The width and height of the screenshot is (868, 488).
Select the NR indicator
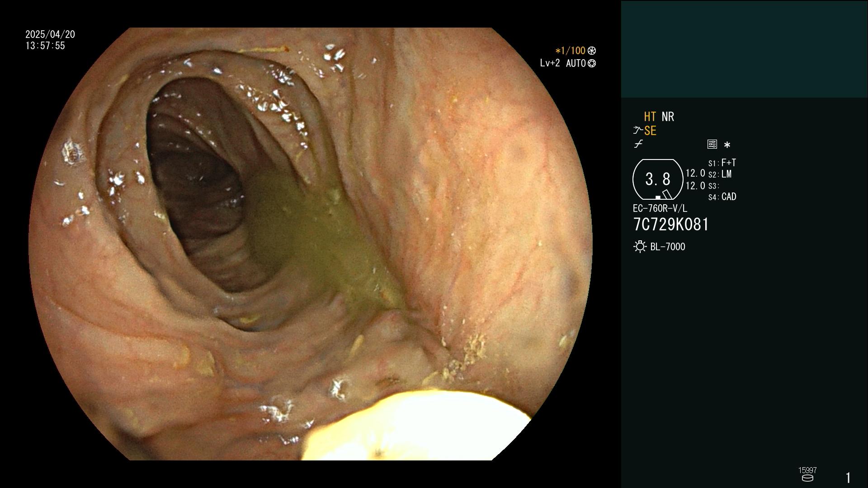pyautogui.click(x=668, y=117)
